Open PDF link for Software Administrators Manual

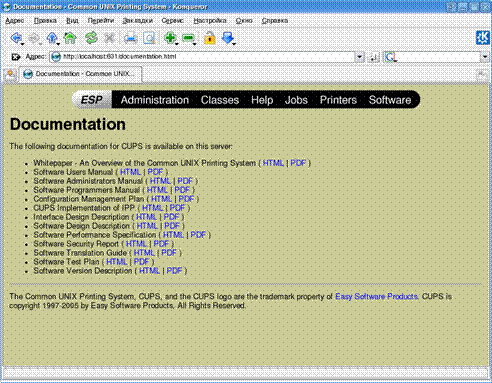pyautogui.click(x=185, y=181)
